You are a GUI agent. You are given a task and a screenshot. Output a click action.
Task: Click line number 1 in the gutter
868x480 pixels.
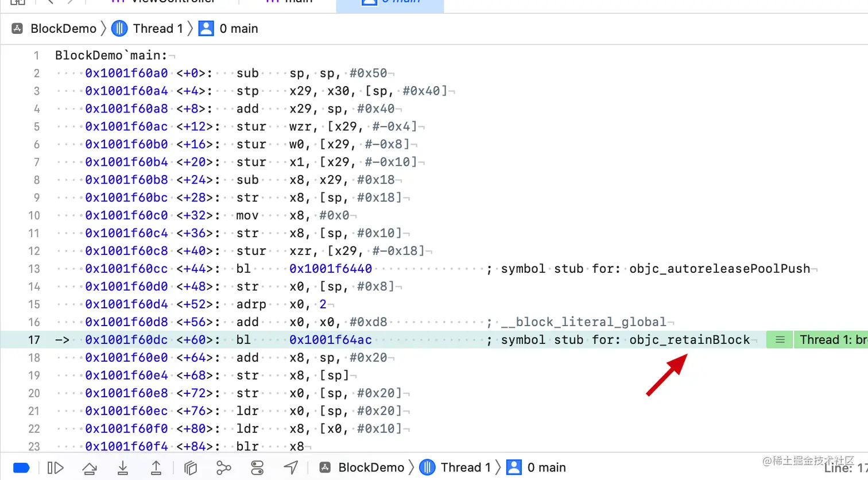pyautogui.click(x=36, y=56)
